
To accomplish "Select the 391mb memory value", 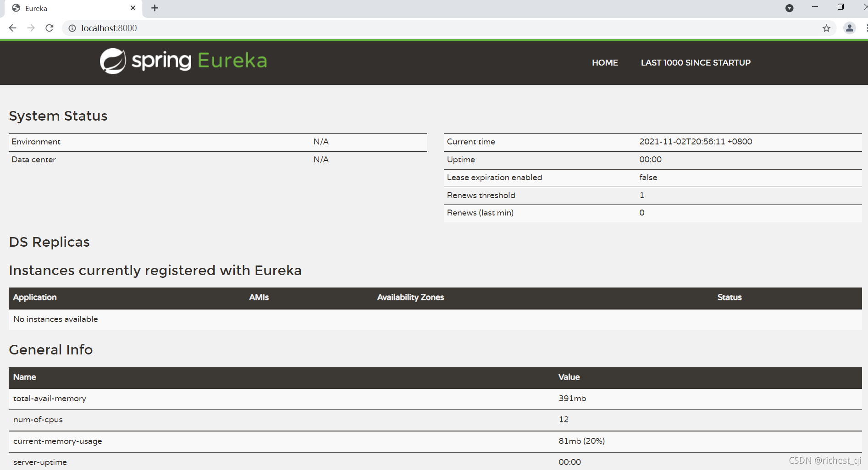I will click(x=572, y=398).
